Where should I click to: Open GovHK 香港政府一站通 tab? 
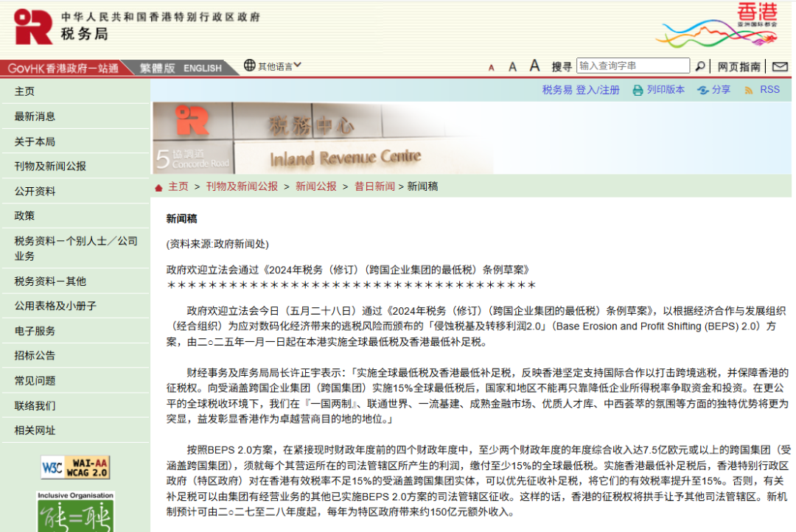[x=63, y=68]
